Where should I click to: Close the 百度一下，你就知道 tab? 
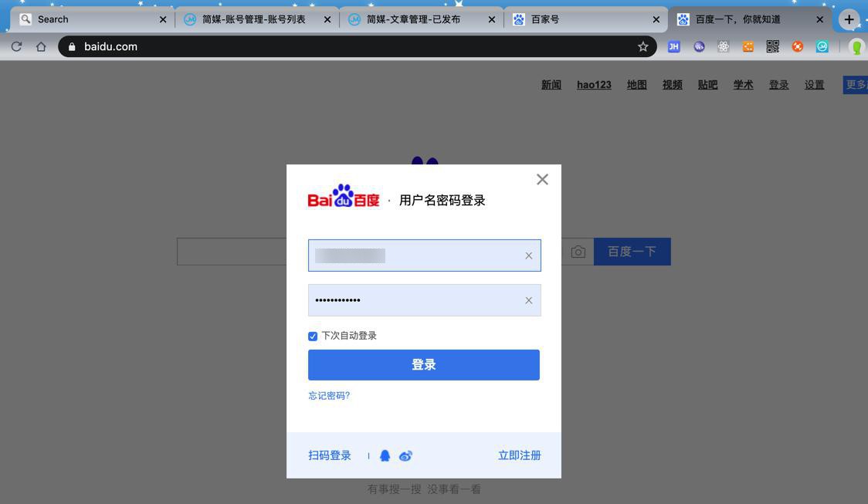click(820, 19)
